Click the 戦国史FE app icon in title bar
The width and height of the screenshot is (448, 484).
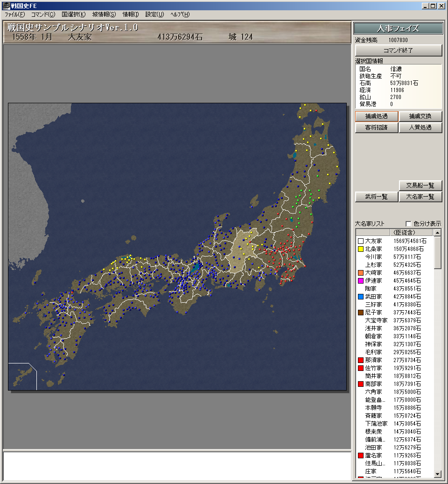(6, 6)
